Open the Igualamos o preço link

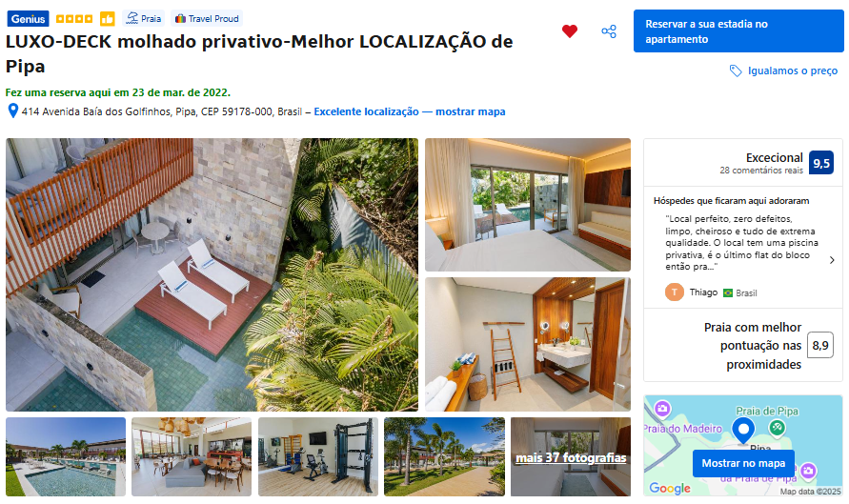point(792,71)
